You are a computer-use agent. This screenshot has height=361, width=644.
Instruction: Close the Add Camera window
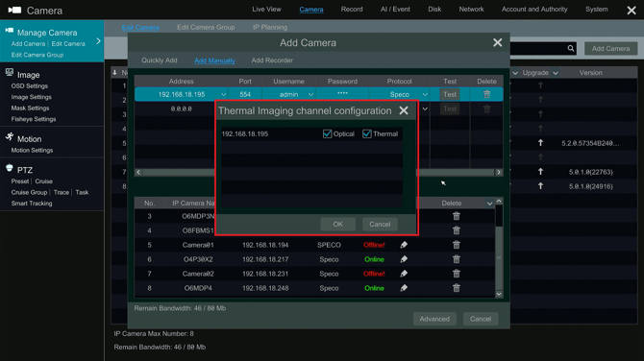[497, 42]
